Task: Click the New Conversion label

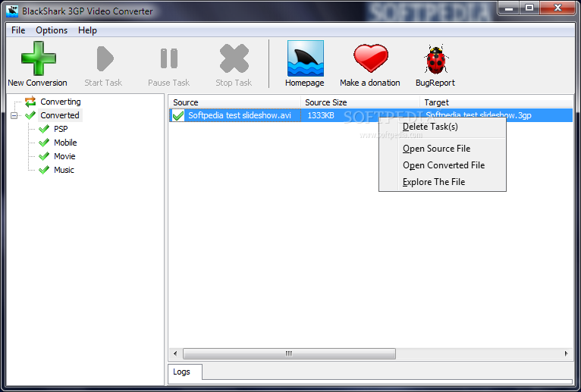Action: point(37,83)
